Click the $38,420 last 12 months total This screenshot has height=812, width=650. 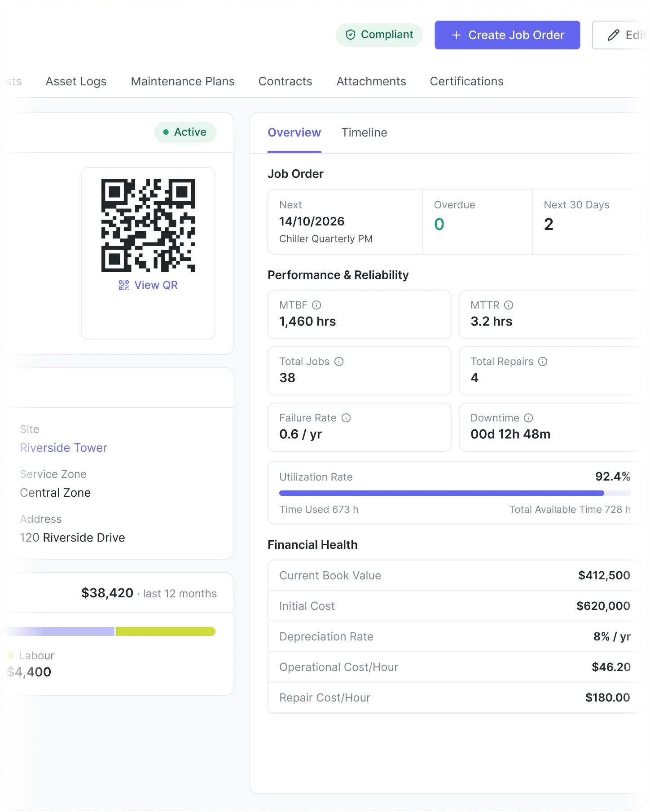[149, 593]
